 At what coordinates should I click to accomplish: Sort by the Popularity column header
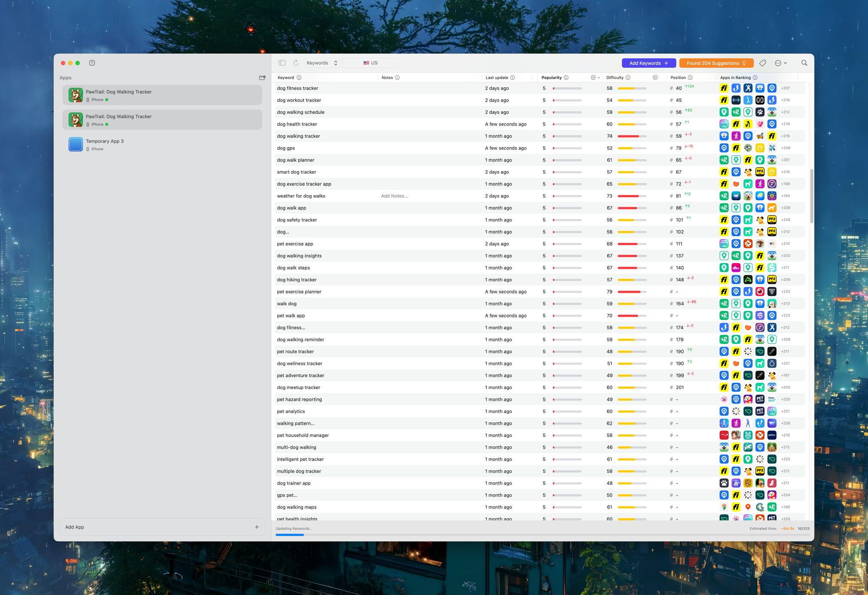[x=551, y=78]
